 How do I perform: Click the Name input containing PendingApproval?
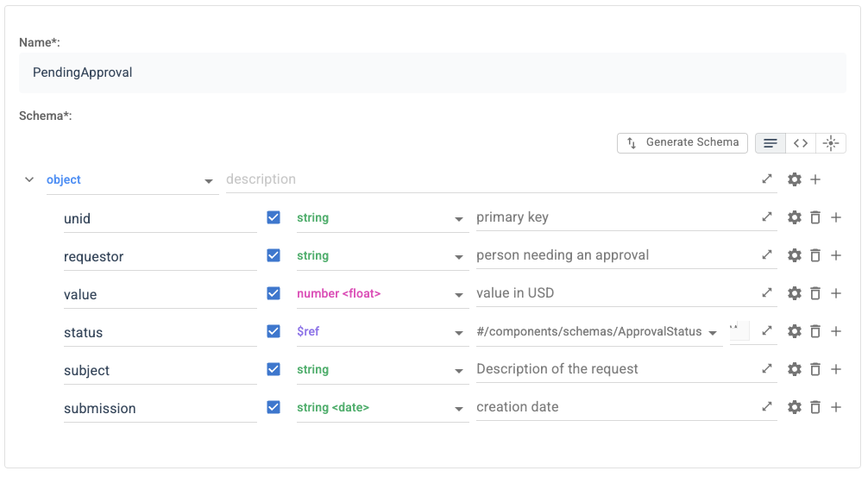[x=432, y=72]
